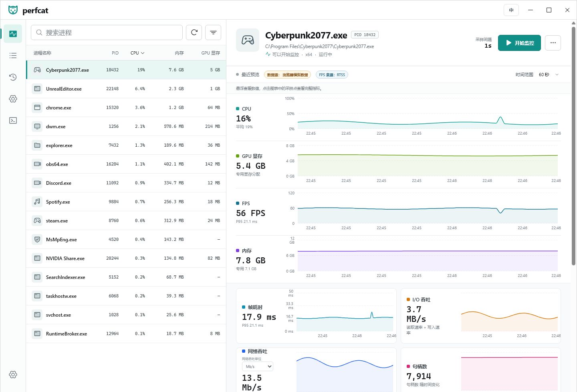The image size is (577, 392).
Task: Switch the interface language with the 中 button
Action: (511, 10)
